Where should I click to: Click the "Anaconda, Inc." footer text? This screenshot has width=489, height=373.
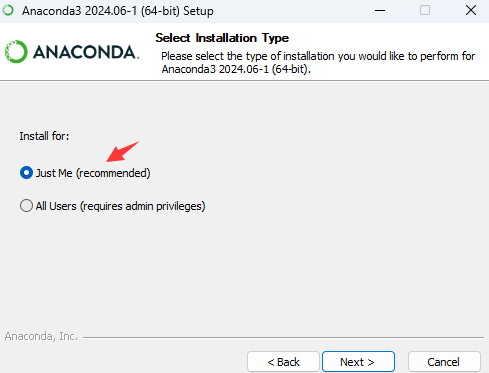(41, 336)
